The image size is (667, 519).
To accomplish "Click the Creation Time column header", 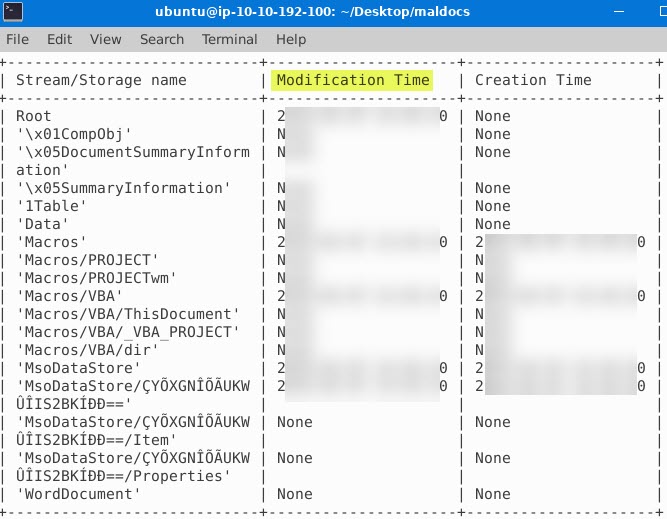I will (x=533, y=80).
